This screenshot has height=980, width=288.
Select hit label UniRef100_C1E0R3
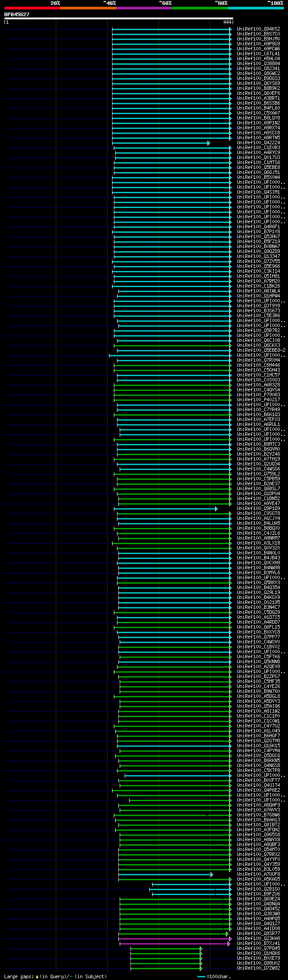coord(258,147)
